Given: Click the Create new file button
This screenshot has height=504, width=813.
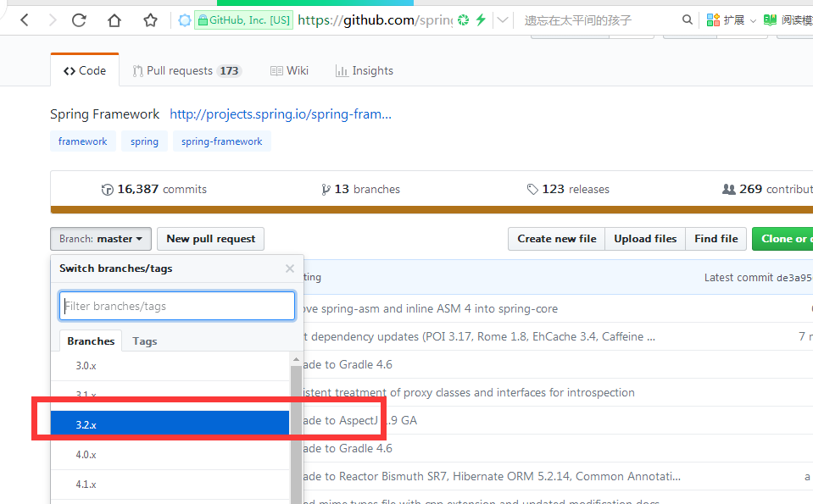Looking at the screenshot, I should (556, 239).
